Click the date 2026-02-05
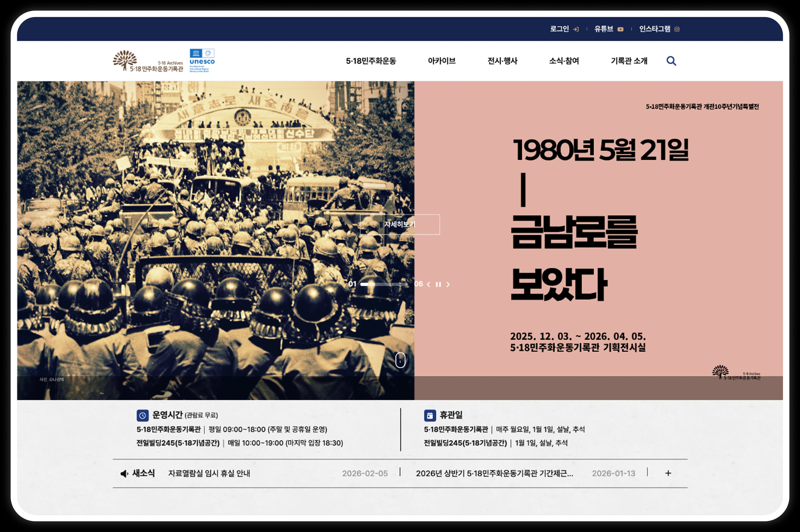800x532 pixels. [365, 474]
